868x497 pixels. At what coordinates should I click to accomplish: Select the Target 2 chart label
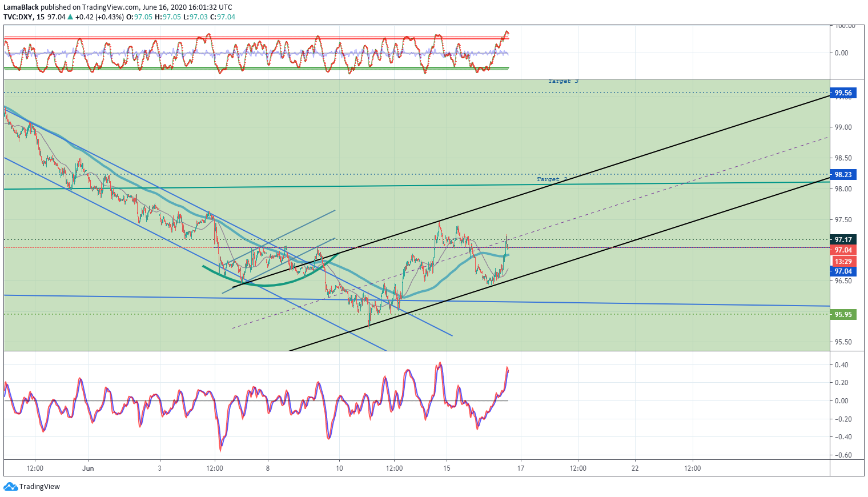[x=552, y=179]
